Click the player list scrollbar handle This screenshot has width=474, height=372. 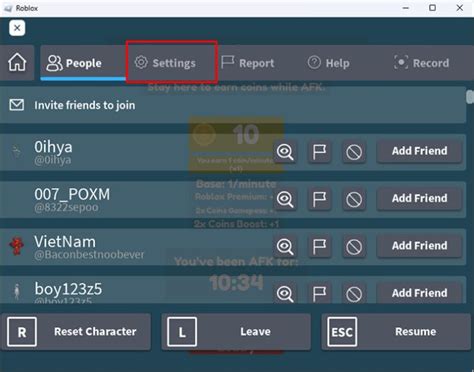pos(470,97)
